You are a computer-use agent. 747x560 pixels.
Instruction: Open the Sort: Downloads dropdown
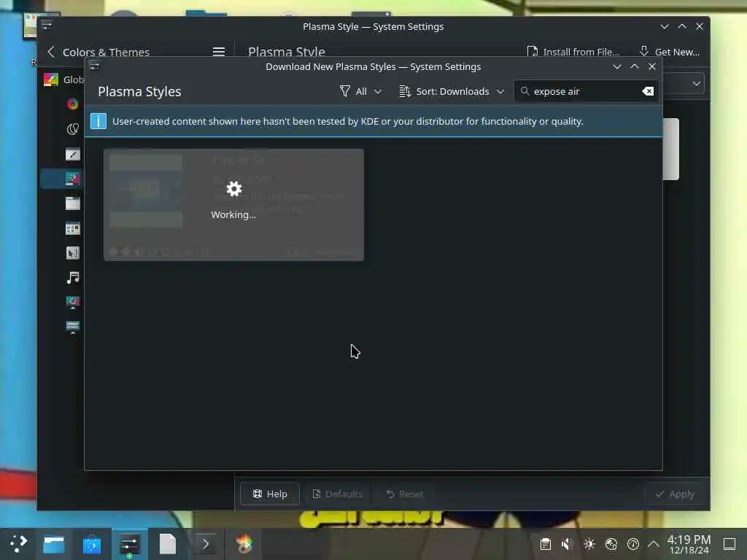pos(452,91)
